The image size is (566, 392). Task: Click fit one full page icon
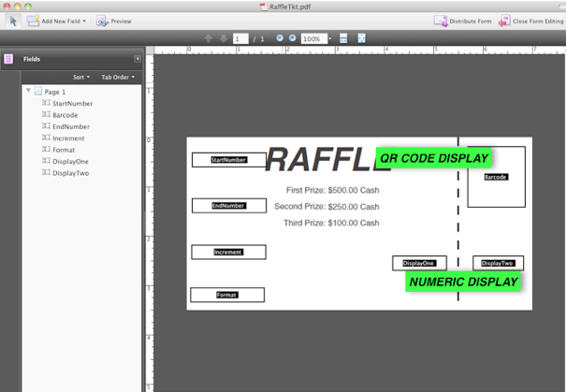(361, 38)
